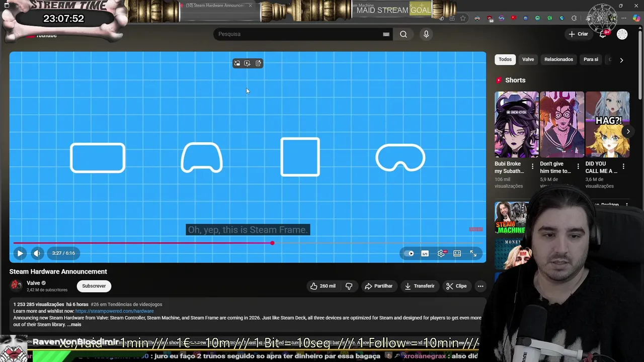Open the 'Bubi Broke my Subath...' short
Screen dimensions: 644x362
(x=516, y=124)
